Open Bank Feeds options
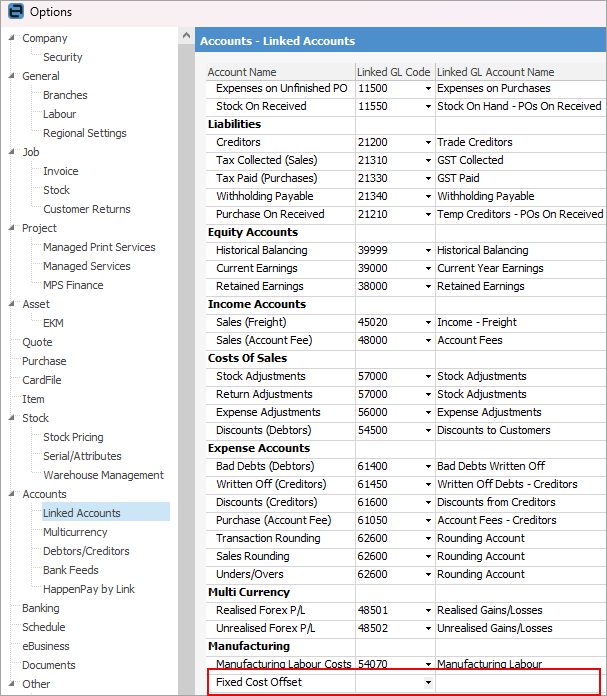 coord(71,570)
